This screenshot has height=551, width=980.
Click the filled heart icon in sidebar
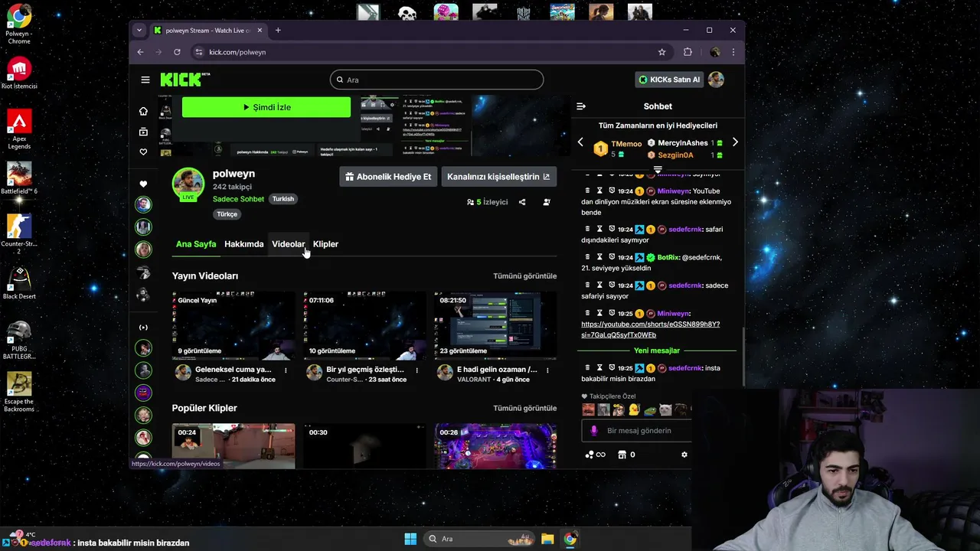143,184
